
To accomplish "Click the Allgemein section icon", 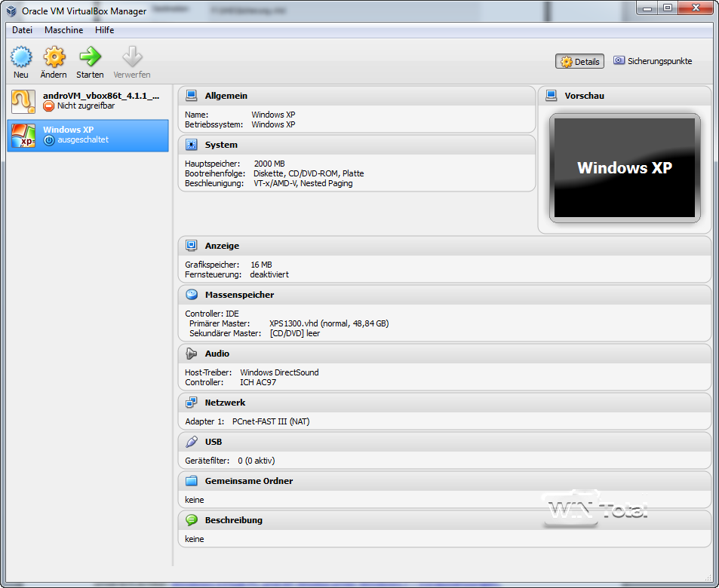I will pyautogui.click(x=191, y=95).
